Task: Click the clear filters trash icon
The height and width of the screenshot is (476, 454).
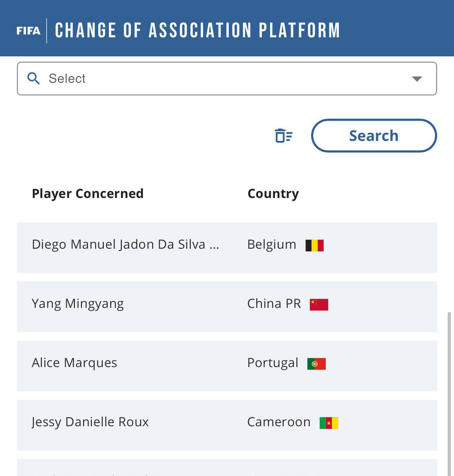Action: coord(284,136)
